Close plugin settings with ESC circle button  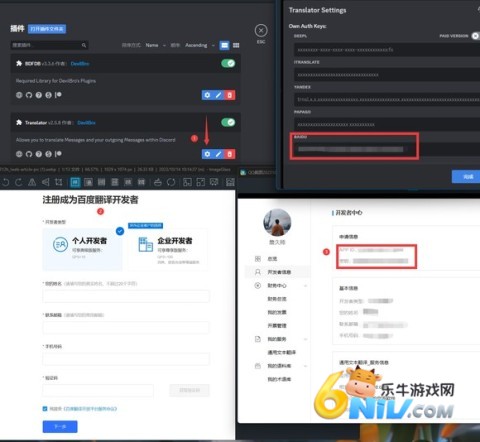(261, 31)
